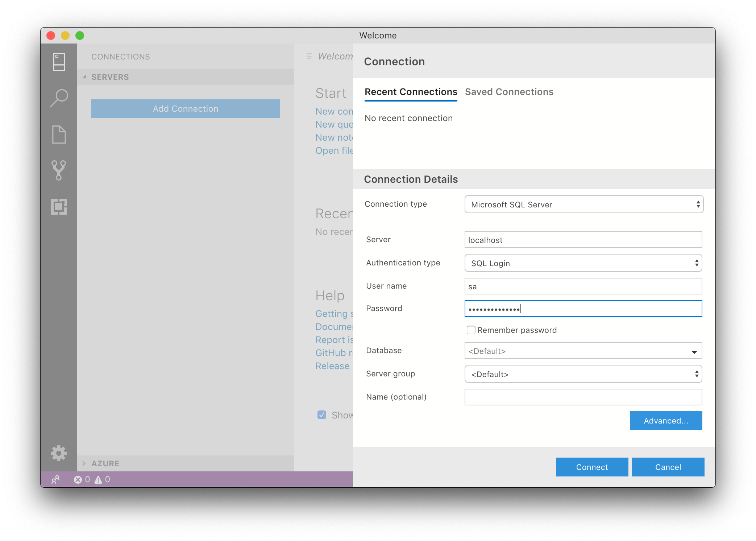Viewport: 756px width, 541px height.
Task: Select the Recent Connections tab
Action: click(411, 92)
